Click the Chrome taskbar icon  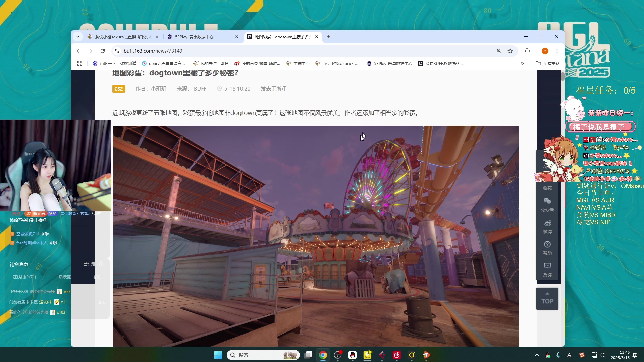pos(323,355)
